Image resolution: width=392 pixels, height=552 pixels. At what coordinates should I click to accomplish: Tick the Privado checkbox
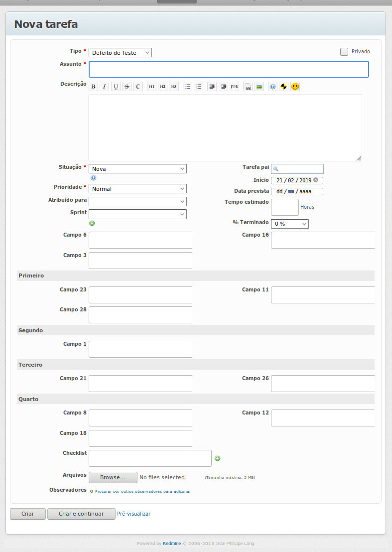[344, 52]
